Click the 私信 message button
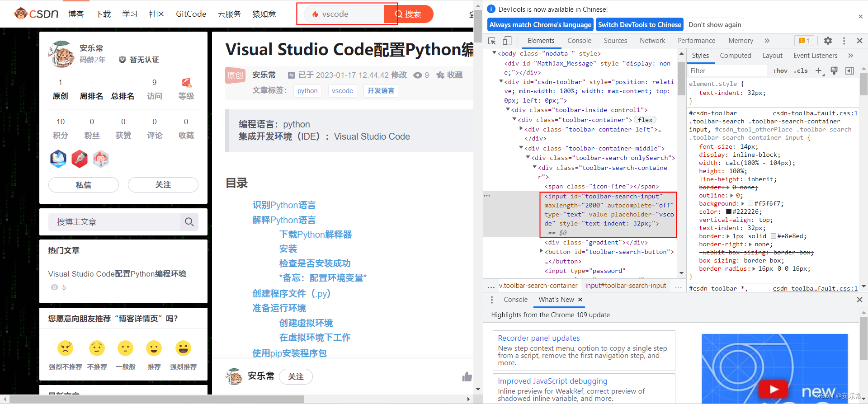Image resolution: width=868 pixels, height=404 pixels. [84, 185]
